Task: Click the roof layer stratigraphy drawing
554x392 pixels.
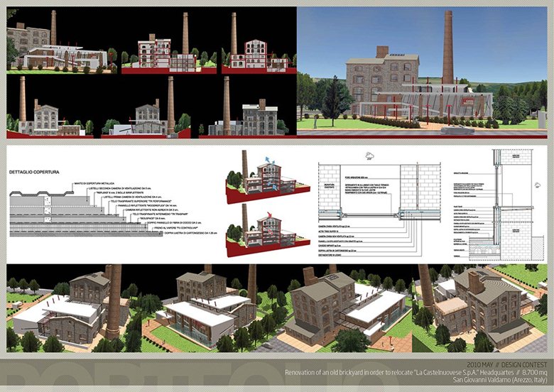Action: (x=86, y=214)
